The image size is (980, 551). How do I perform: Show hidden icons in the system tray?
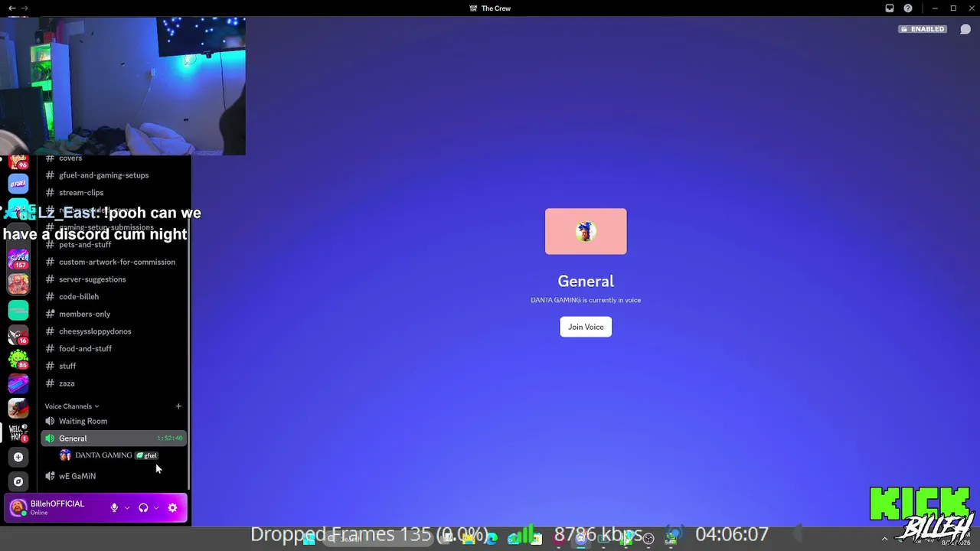[x=884, y=538]
